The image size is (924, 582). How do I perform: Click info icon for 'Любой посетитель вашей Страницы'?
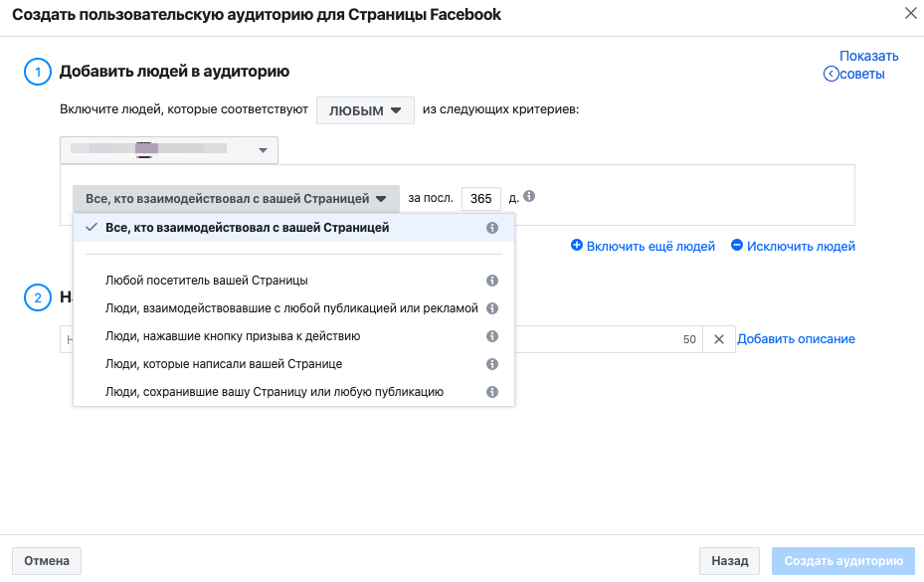[491, 281]
